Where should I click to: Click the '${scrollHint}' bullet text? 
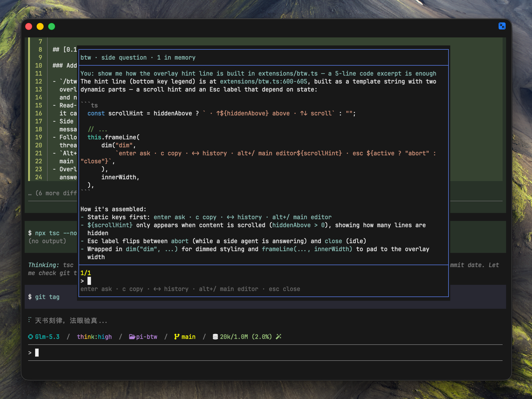click(110, 225)
